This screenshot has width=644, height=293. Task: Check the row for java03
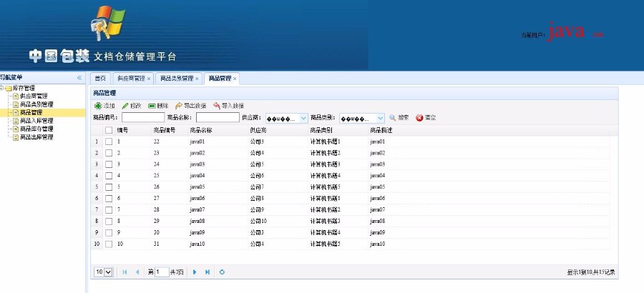point(109,164)
